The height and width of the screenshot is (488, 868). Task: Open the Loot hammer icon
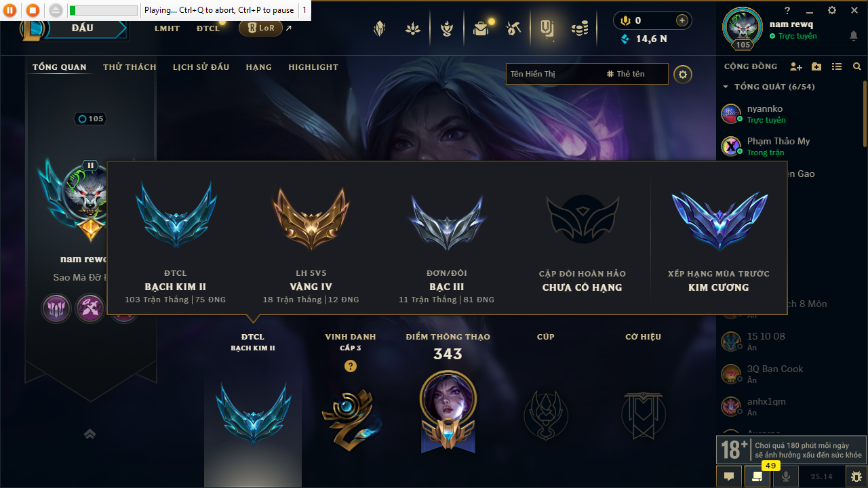click(514, 28)
